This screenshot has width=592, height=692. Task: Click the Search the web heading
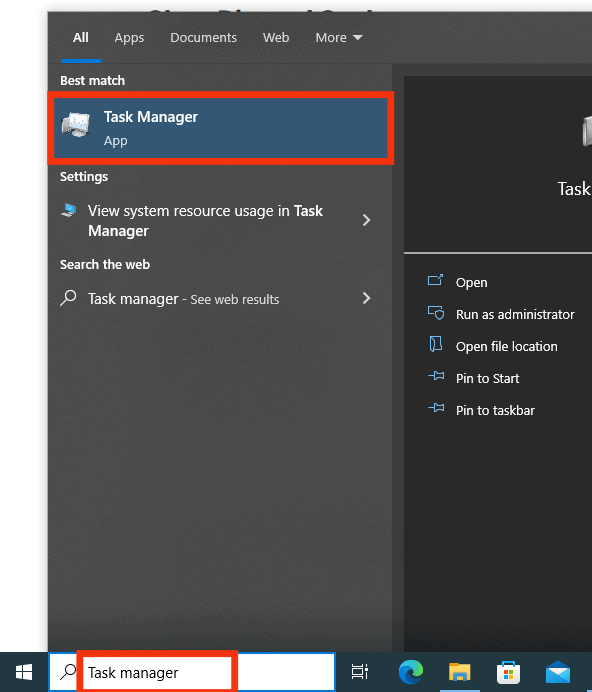click(x=105, y=264)
